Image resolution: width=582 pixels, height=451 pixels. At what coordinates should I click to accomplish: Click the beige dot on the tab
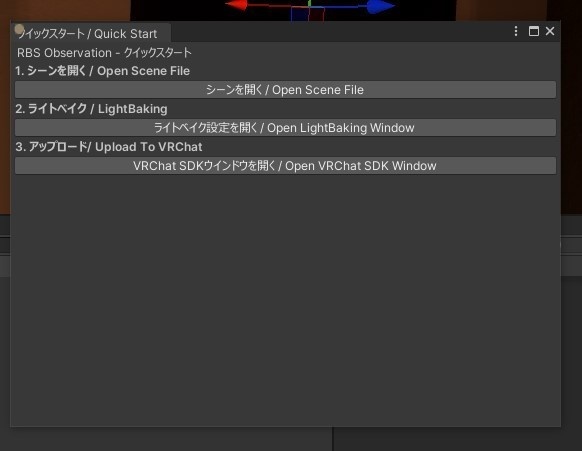19,29
